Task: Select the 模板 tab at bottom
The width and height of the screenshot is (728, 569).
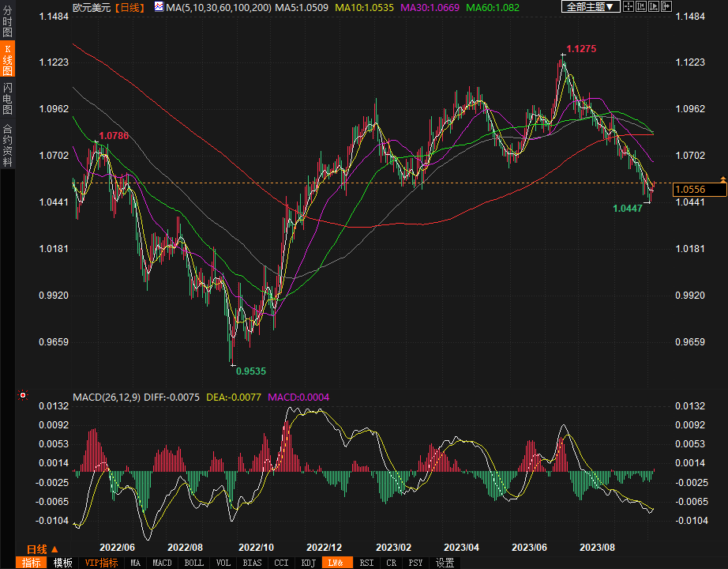Action: [63, 563]
